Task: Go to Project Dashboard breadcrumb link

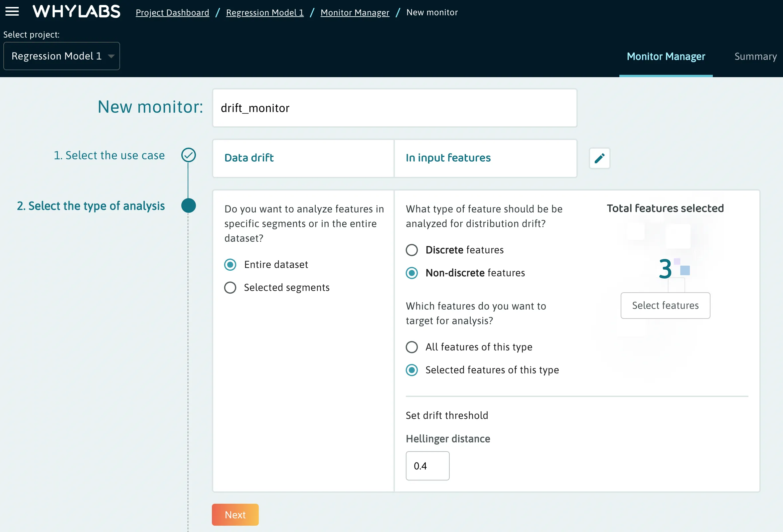Action: (172, 12)
